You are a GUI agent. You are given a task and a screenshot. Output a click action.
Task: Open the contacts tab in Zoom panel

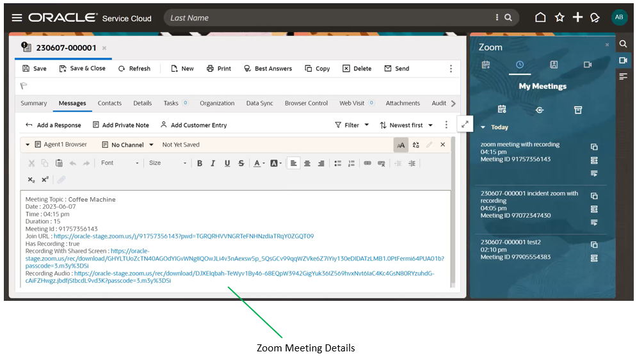click(x=554, y=65)
